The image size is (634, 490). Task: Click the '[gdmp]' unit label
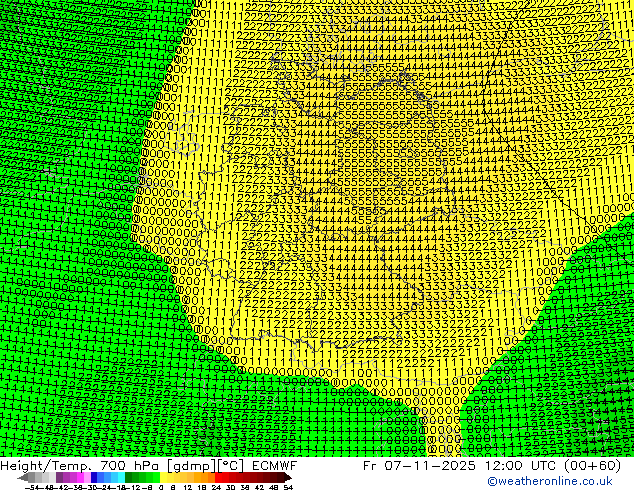(x=190, y=466)
